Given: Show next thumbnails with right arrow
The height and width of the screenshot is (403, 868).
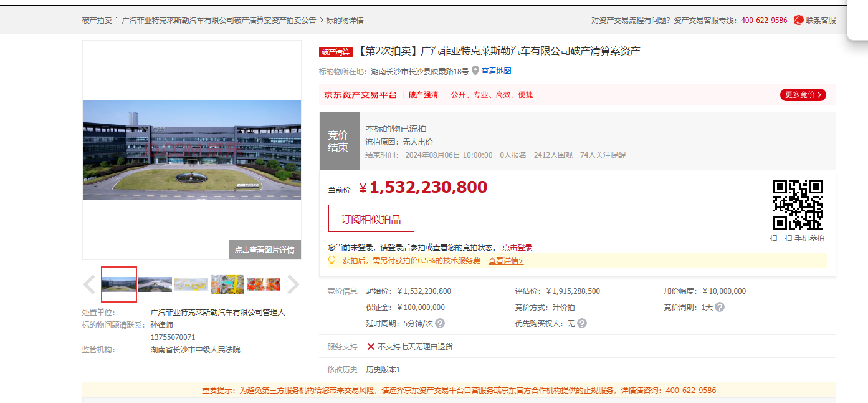Looking at the screenshot, I should point(293,284).
